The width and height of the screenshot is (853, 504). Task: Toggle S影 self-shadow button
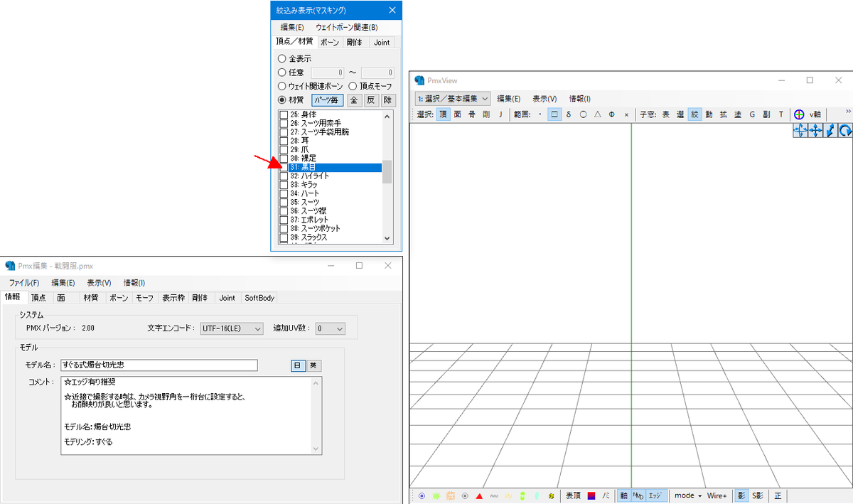point(758,495)
